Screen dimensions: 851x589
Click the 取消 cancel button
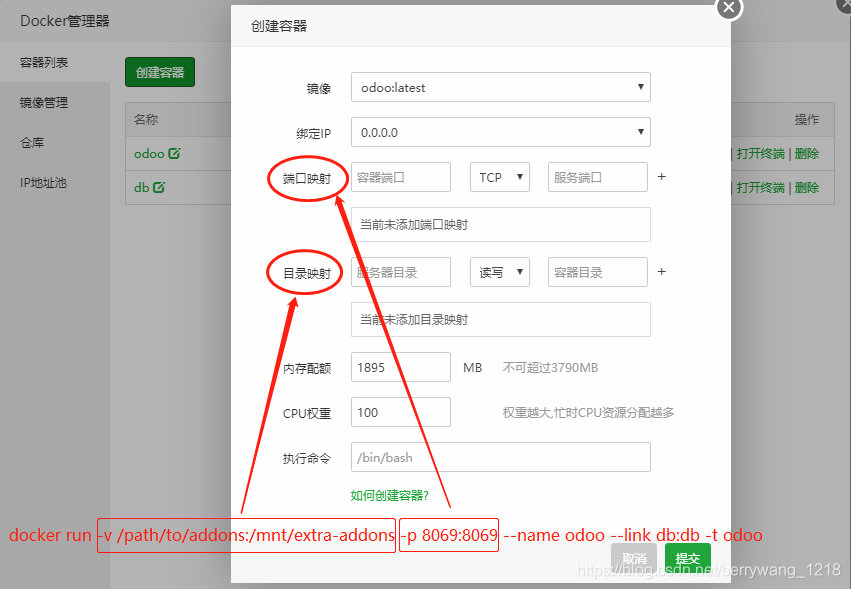click(x=634, y=558)
